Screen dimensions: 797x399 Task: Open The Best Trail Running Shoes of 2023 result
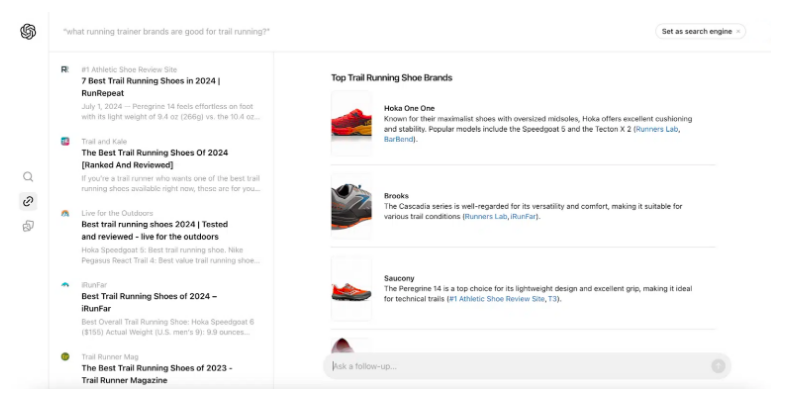click(157, 374)
